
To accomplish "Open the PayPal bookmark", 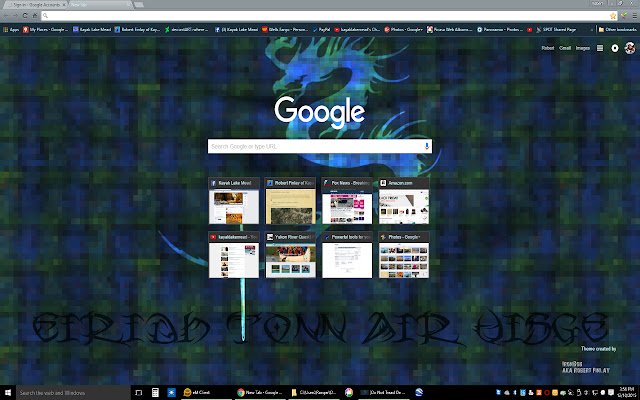I will (x=321, y=29).
